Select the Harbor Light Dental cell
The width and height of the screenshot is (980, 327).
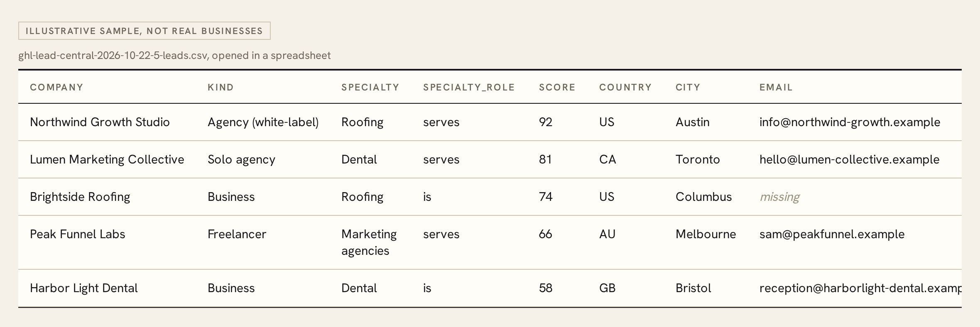pyautogui.click(x=83, y=288)
